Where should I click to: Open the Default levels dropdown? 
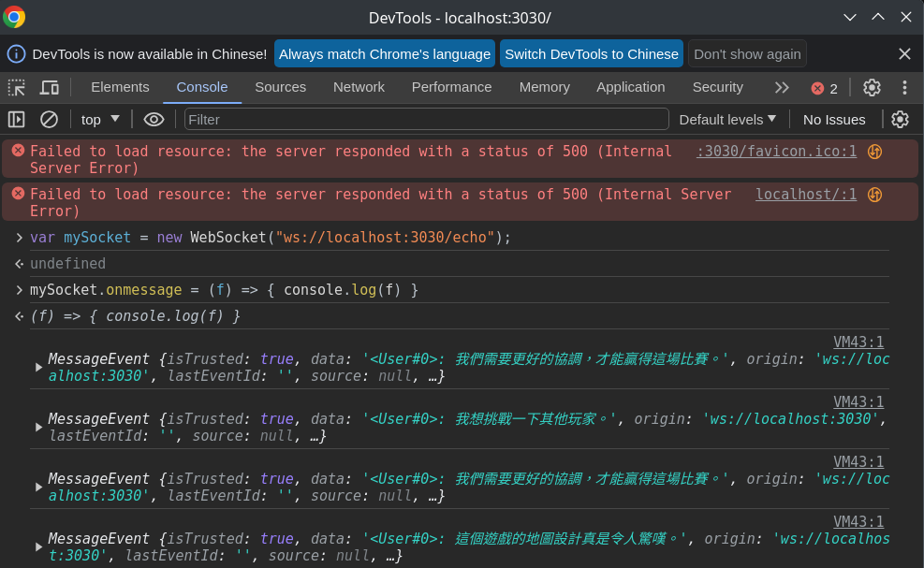point(727,120)
